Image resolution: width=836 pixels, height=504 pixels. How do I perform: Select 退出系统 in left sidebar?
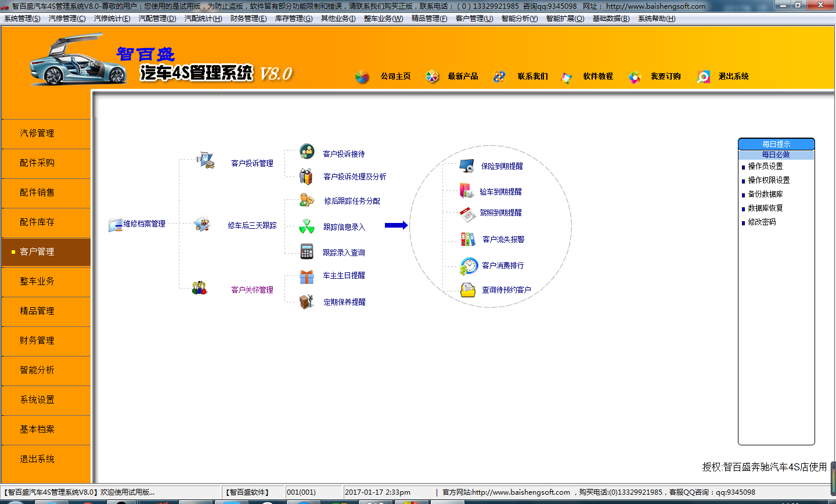(x=46, y=459)
